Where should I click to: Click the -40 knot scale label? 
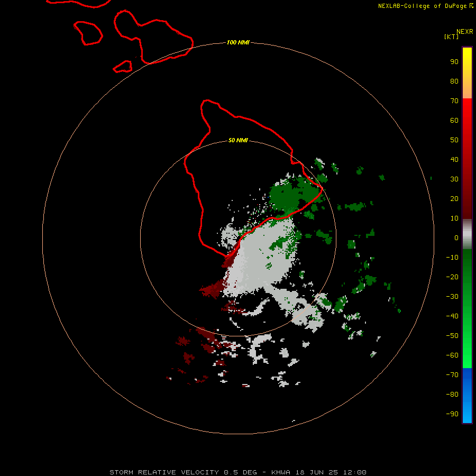coord(452,316)
